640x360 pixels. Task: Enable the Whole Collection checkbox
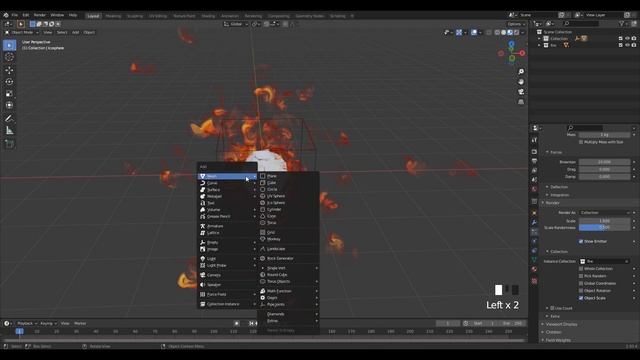pos(581,269)
